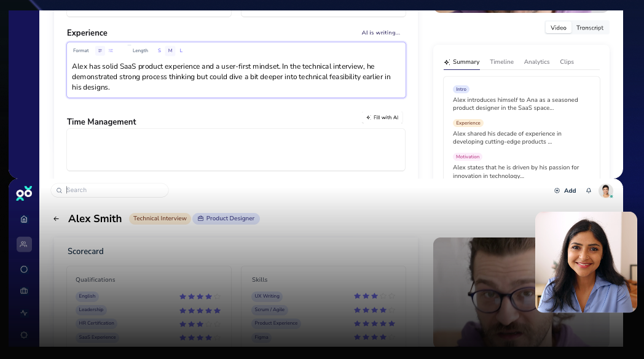The width and height of the screenshot is (644, 359).
Task: Select the Intro summary tag
Action: click(x=461, y=89)
